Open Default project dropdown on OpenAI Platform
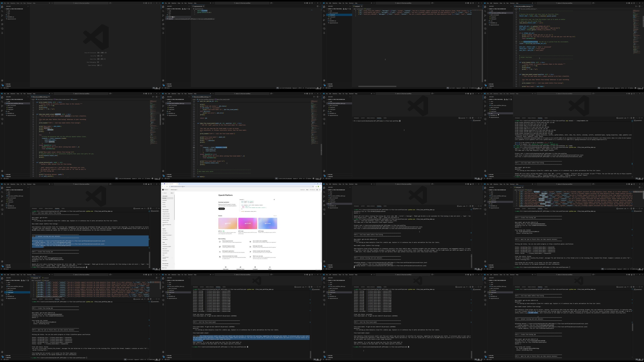This screenshot has height=362, width=644. (174, 190)
